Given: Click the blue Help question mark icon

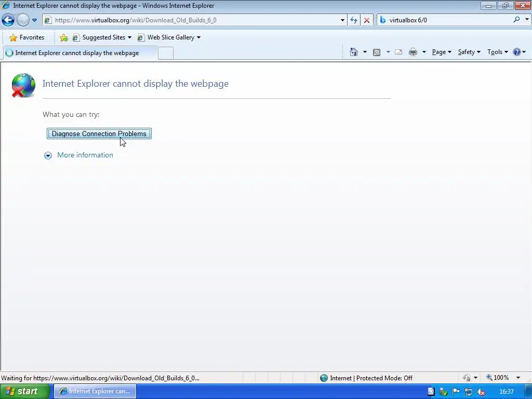Looking at the screenshot, I should click(x=517, y=52).
